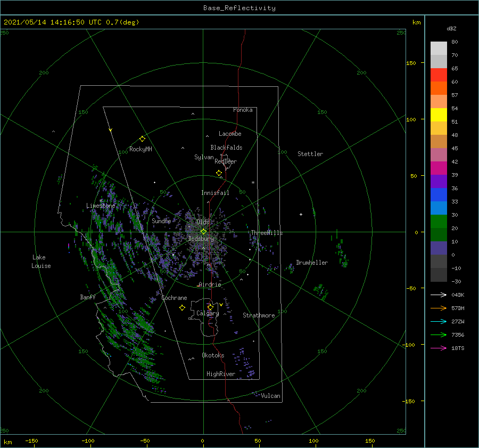
Task: Click the 18TS legend label
Action: pyautogui.click(x=458, y=348)
